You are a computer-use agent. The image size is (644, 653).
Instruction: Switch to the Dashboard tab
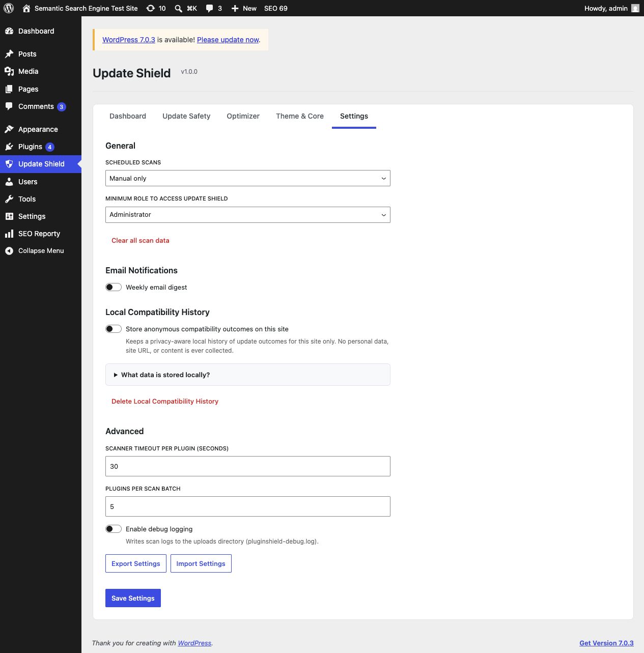[128, 116]
